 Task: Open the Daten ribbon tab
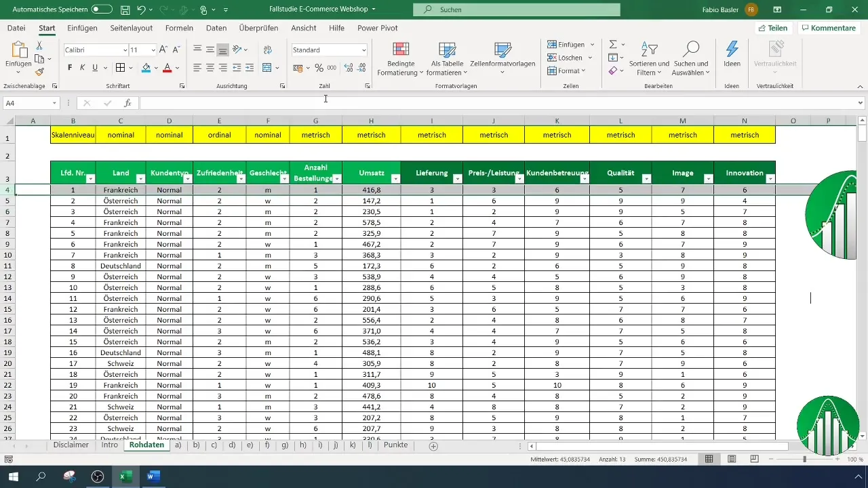pos(216,28)
